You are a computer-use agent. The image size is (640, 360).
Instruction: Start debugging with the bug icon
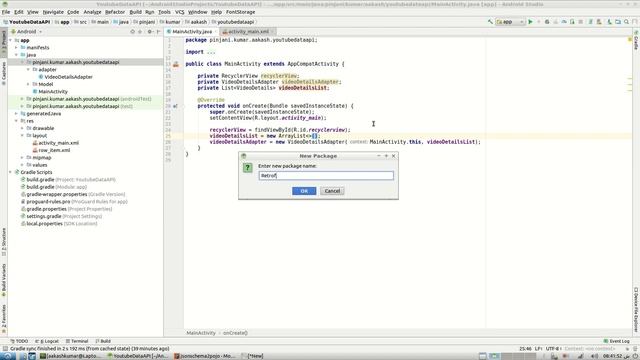[x=547, y=22]
